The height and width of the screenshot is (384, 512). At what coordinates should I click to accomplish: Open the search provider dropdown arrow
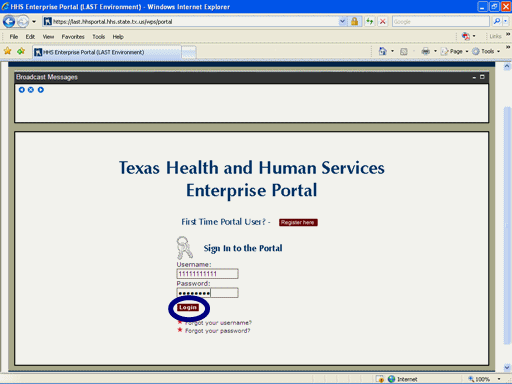click(506, 22)
